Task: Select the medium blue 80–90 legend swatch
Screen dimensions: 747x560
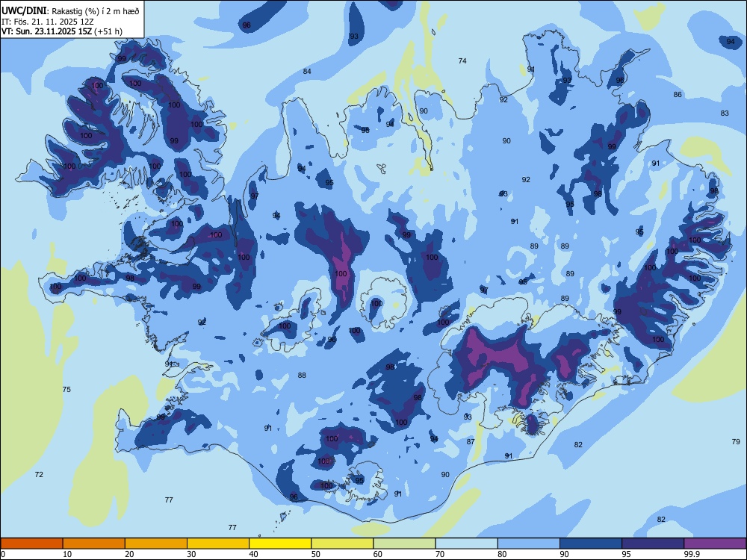Action: click(529, 544)
